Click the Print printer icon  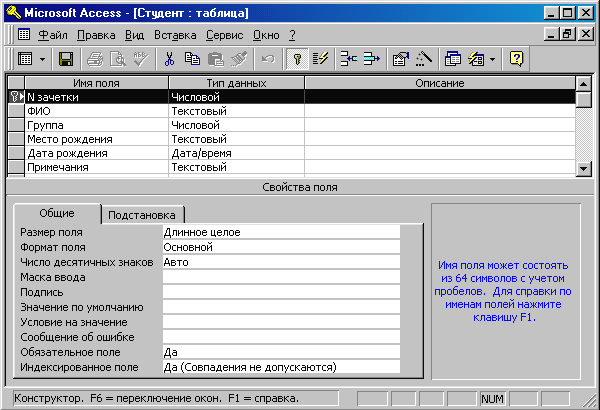pyautogui.click(x=95, y=59)
